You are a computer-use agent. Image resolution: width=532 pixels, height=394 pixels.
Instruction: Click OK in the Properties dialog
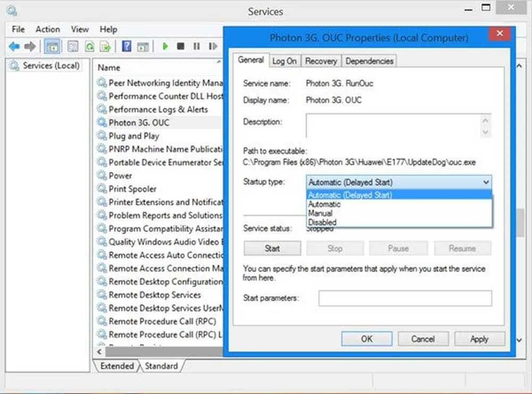367,339
